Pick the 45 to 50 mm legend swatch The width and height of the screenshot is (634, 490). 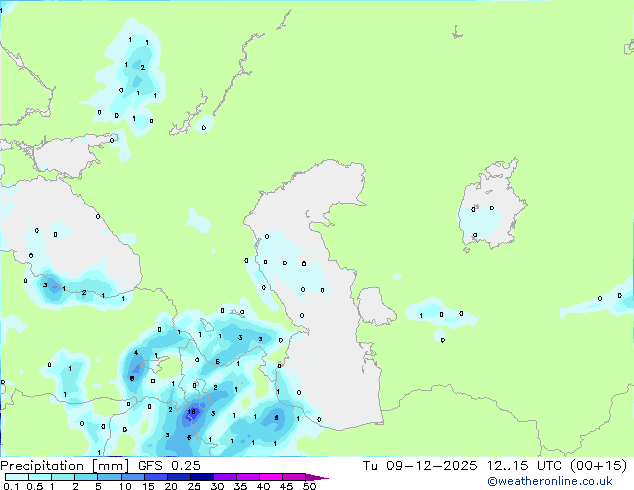coord(294,477)
